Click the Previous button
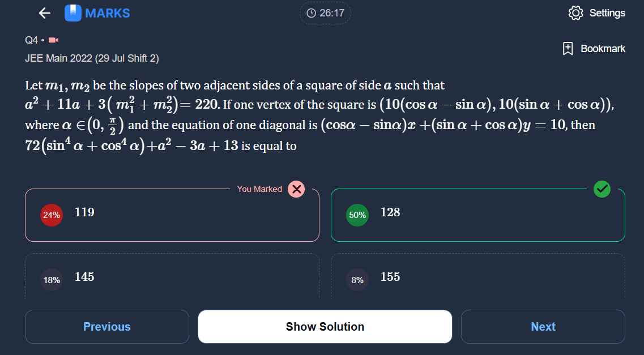This screenshot has height=355, width=644. (x=107, y=327)
